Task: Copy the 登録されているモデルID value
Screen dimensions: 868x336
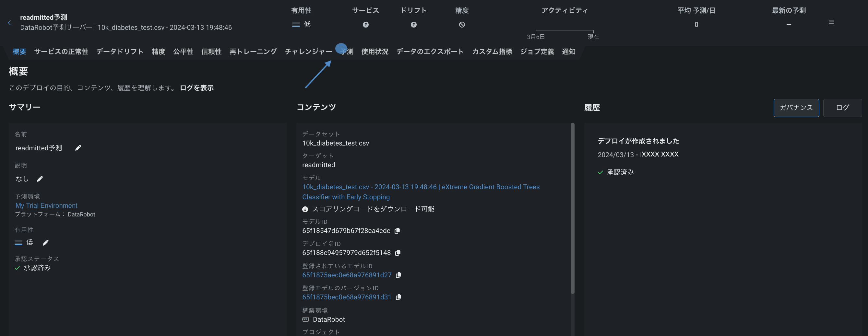Action: click(x=398, y=275)
